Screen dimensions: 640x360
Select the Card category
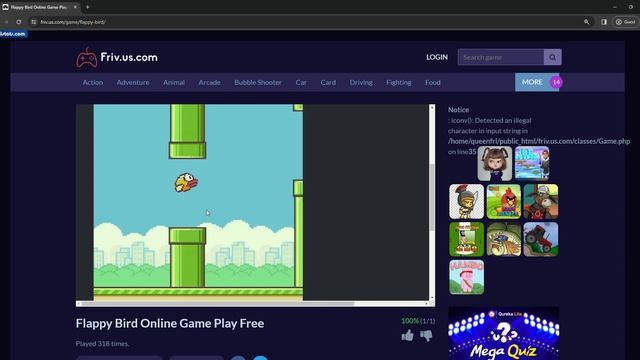[x=328, y=82]
